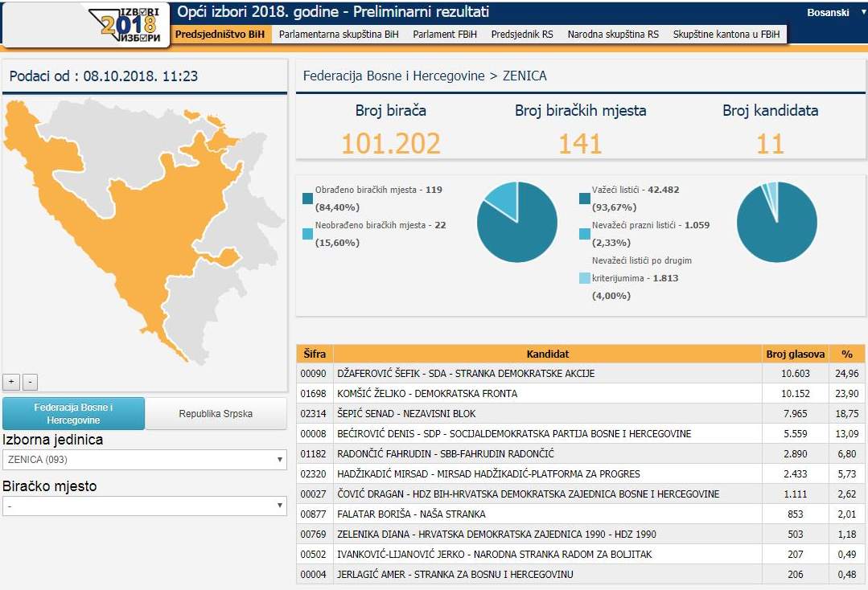Click the Neobrađeno biračkih mjesta legend swatch
Screen dimensions: 868x590
pyautogui.click(x=308, y=234)
